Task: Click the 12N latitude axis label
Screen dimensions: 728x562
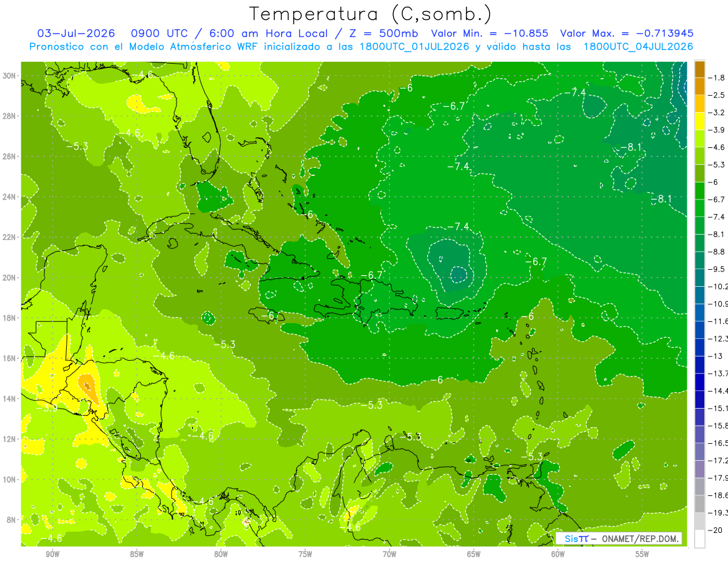Action: pos(9,439)
